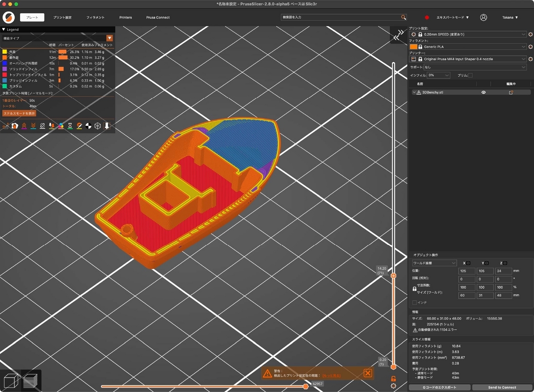The height and width of the screenshot is (392, 534).
Task: Click upper vertical layer slider thumb
Action: (393, 276)
